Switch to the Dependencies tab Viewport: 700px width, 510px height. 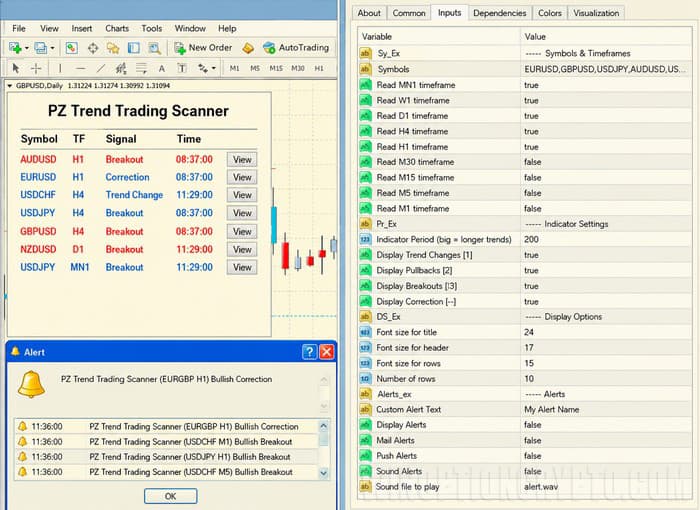pyautogui.click(x=500, y=13)
